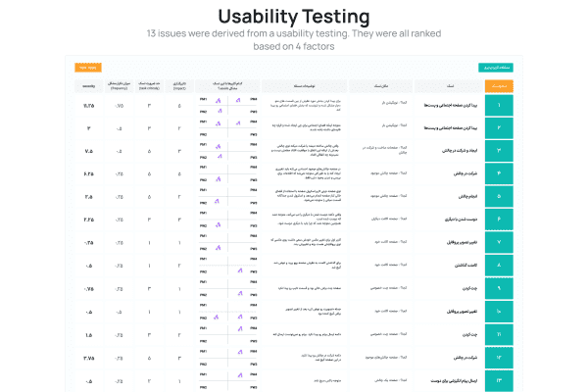Viewport: 588px width, 392px height.
Task: Click the issue description text in issue row 4
Action: click(x=308, y=173)
